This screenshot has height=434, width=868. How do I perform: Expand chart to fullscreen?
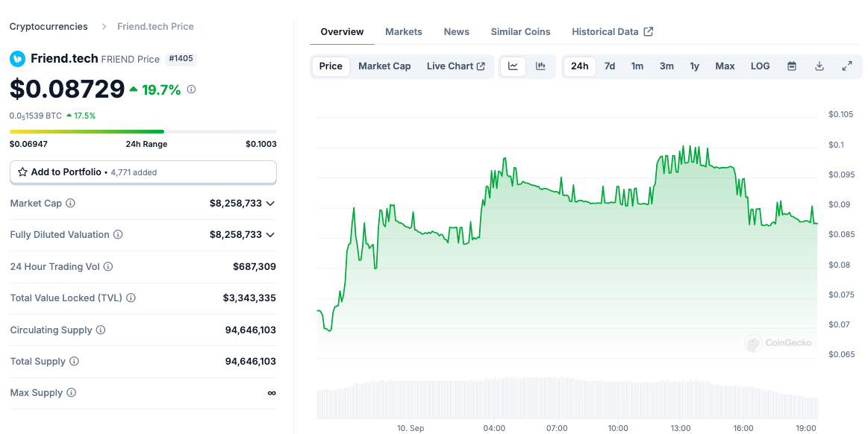847,66
